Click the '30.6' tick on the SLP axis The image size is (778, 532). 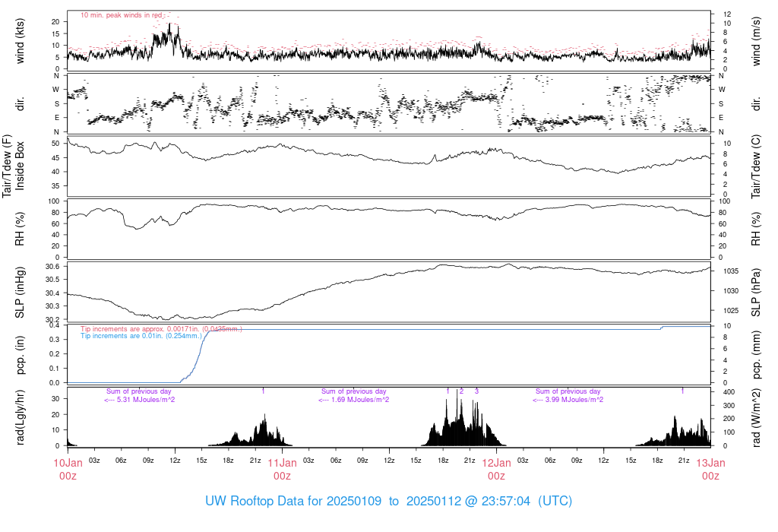click(x=52, y=267)
